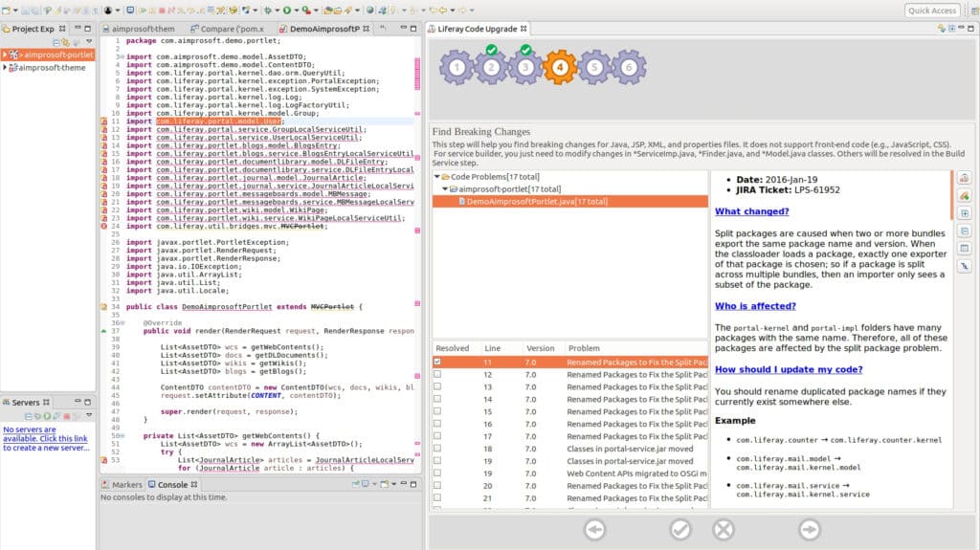Click Link with Editor in Project Explorer

click(66, 42)
